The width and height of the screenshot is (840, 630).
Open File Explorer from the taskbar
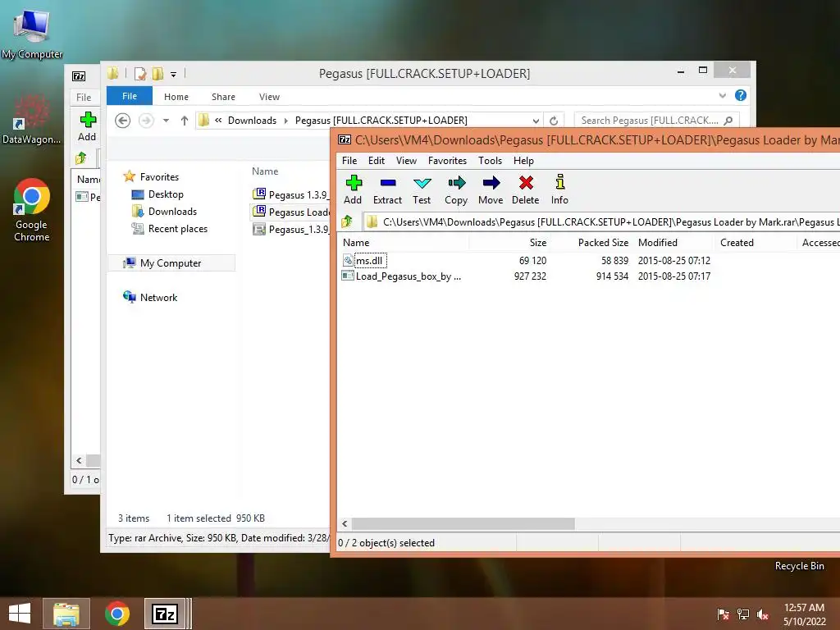pyautogui.click(x=66, y=614)
